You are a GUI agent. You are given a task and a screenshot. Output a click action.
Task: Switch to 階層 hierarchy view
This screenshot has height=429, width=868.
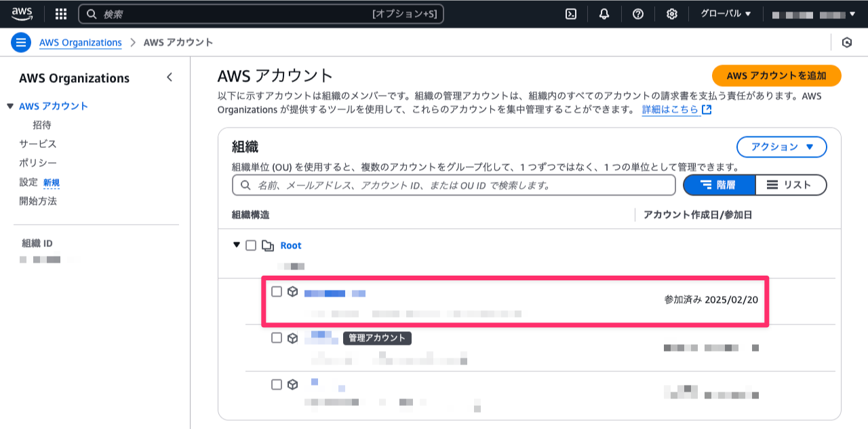coord(719,185)
